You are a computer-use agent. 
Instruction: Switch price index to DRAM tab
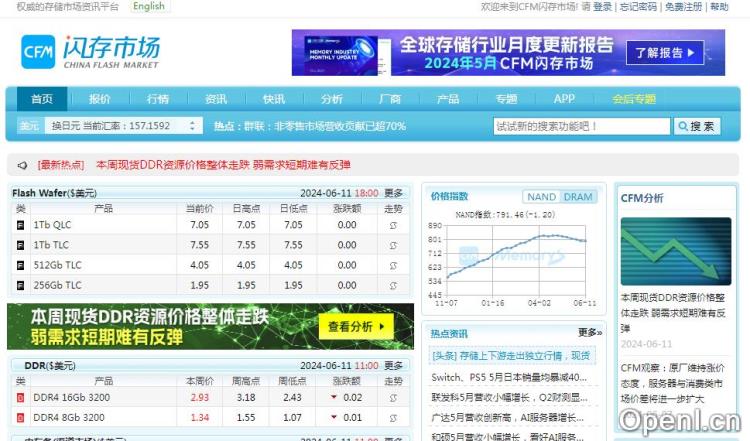coord(578,197)
